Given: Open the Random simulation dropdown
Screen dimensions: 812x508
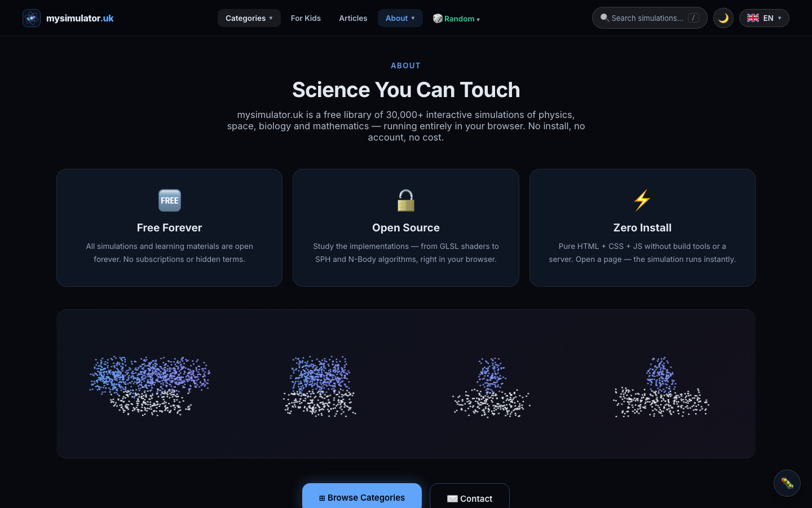Looking at the screenshot, I should pyautogui.click(x=457, y=19).
